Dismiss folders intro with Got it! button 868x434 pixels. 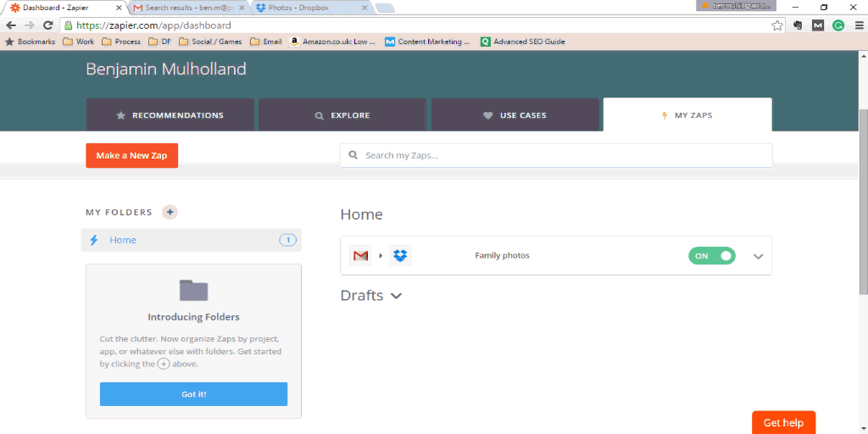[x=193, y=394]
